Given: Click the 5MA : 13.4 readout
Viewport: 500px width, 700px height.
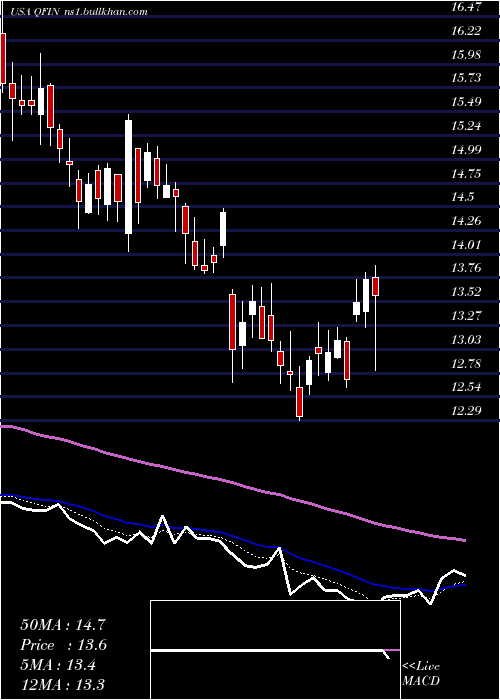Looking at the screenshot, I should click(58, 665).
